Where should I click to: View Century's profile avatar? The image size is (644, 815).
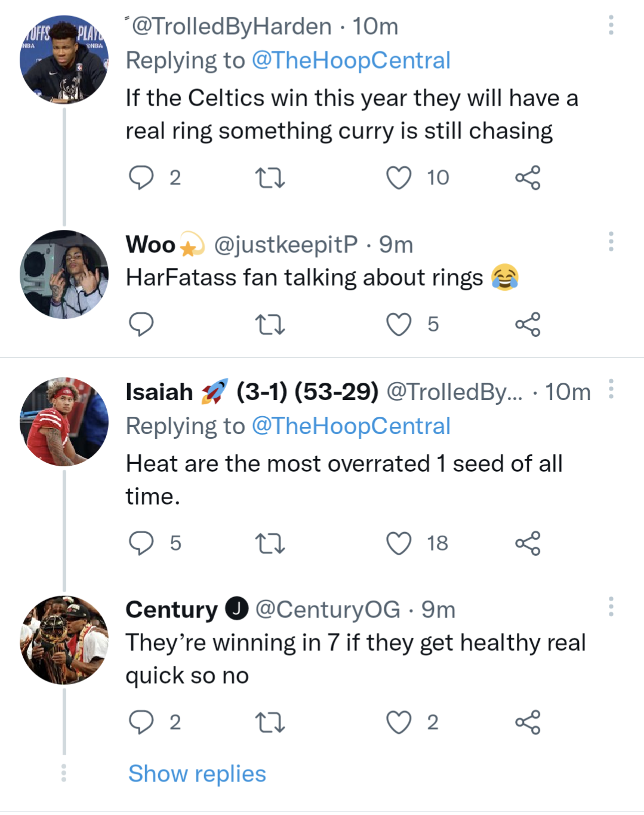64,639
